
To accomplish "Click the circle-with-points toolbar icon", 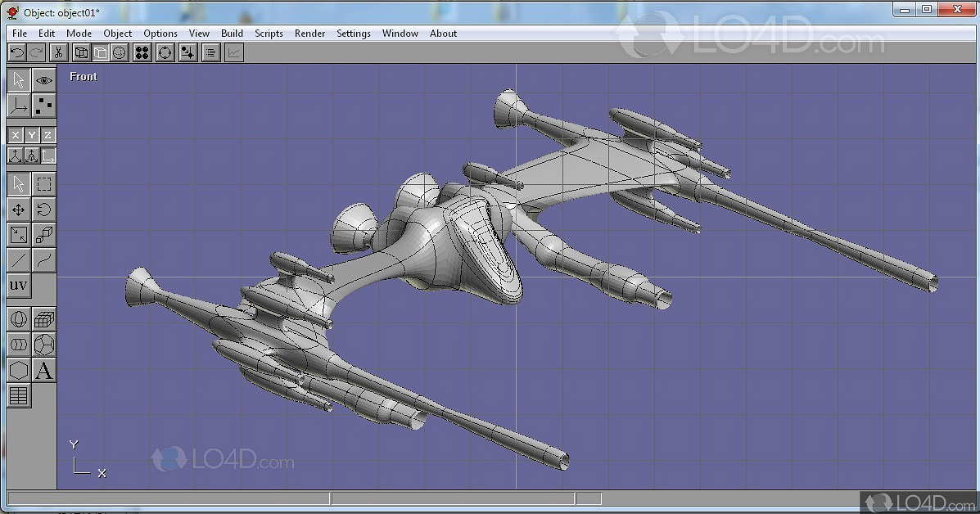I will tap(165, 53).
